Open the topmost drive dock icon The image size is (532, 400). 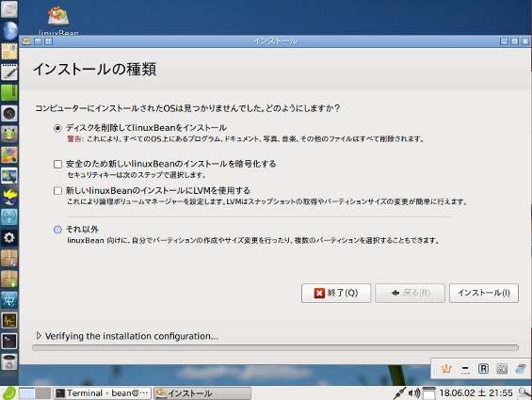(9, 9)
